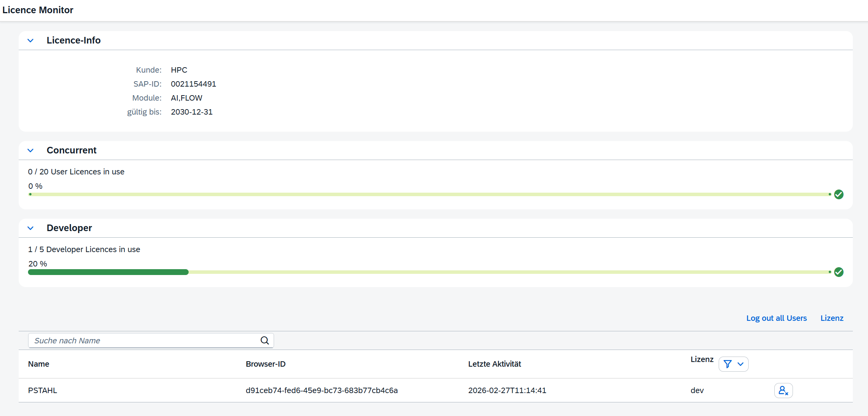Select the PSTAHL name cell
Screen dimensions: 868x416
[x=42, y=390]
